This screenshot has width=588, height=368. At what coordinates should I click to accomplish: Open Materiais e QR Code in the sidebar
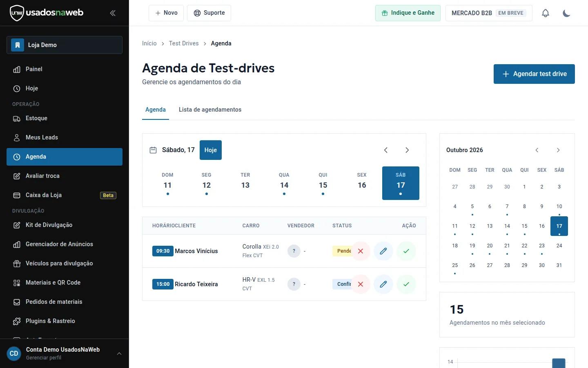point(65,283)
